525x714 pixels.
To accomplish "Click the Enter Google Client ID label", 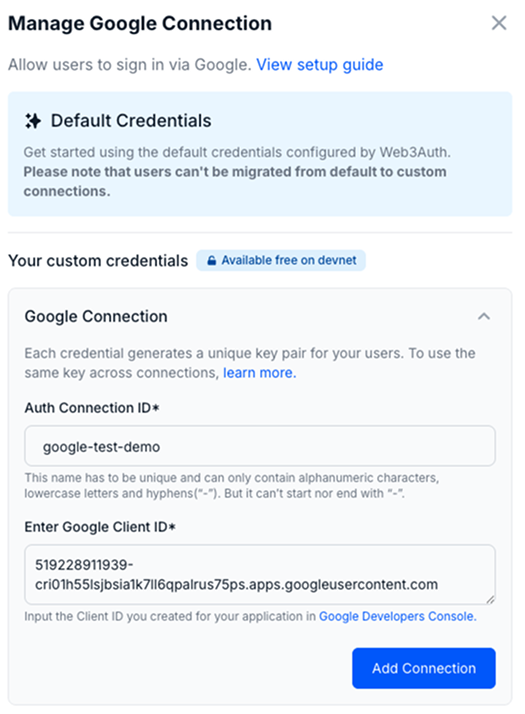I will click(100, 527).
